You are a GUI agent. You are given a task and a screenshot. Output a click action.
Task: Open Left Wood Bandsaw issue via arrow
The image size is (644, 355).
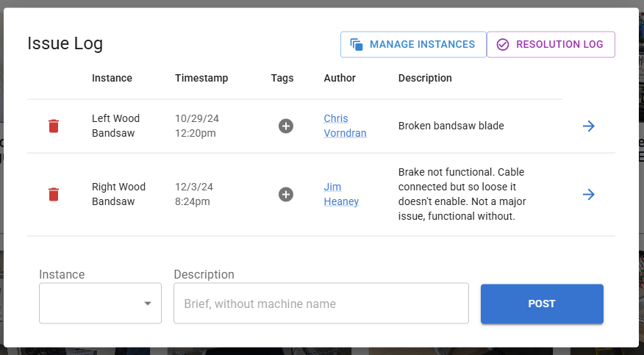[x=588, y=126]
